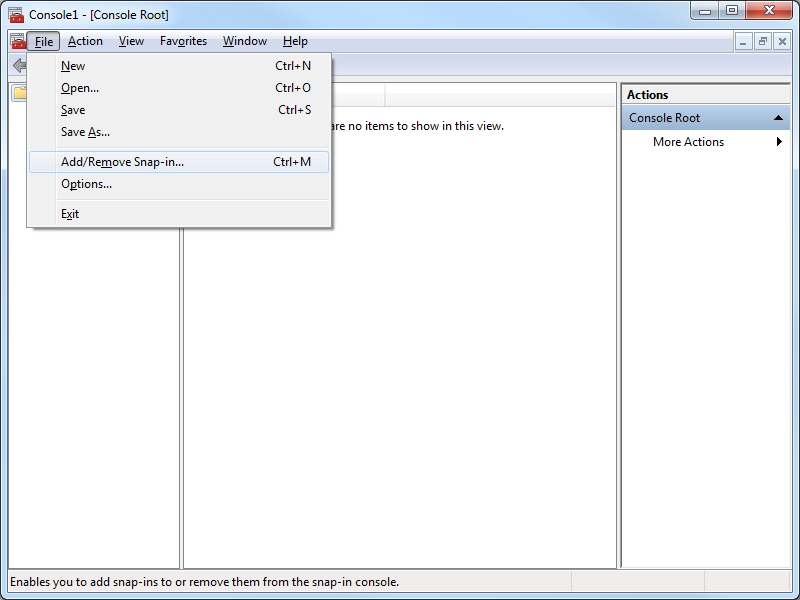This screenshot has width=800, height=600.
Task: Click the console document icon beside File menu
Action: coord(16,41)
